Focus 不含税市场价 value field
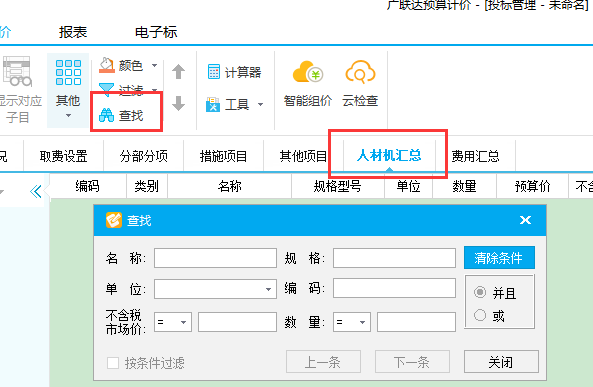This screenshot has width=593, height=387. point(237,322)
